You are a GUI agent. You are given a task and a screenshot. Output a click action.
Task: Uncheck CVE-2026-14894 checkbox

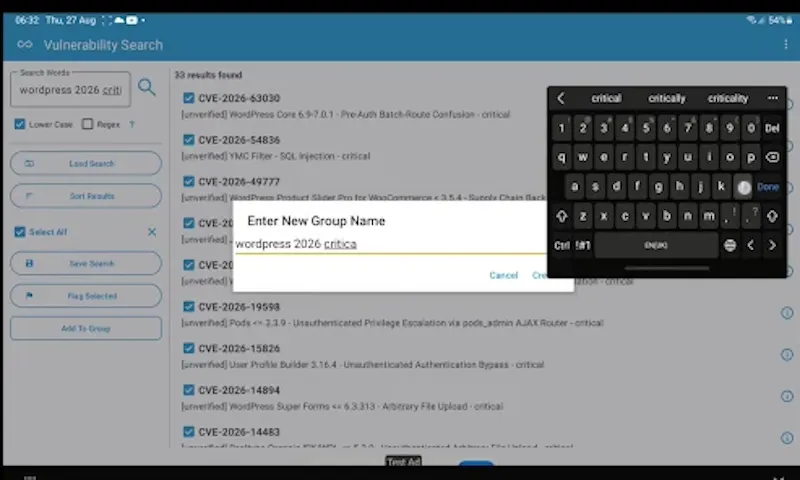click(x=189, y=390)
